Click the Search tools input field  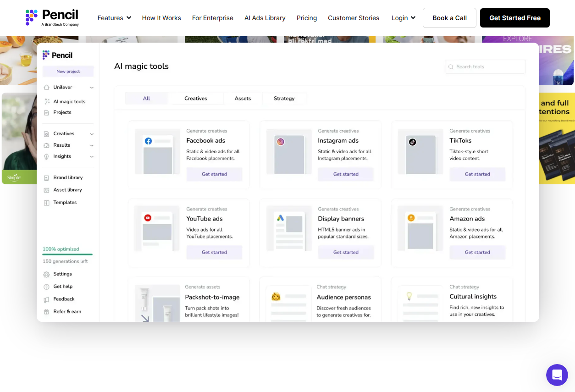(x=485, y=67)
